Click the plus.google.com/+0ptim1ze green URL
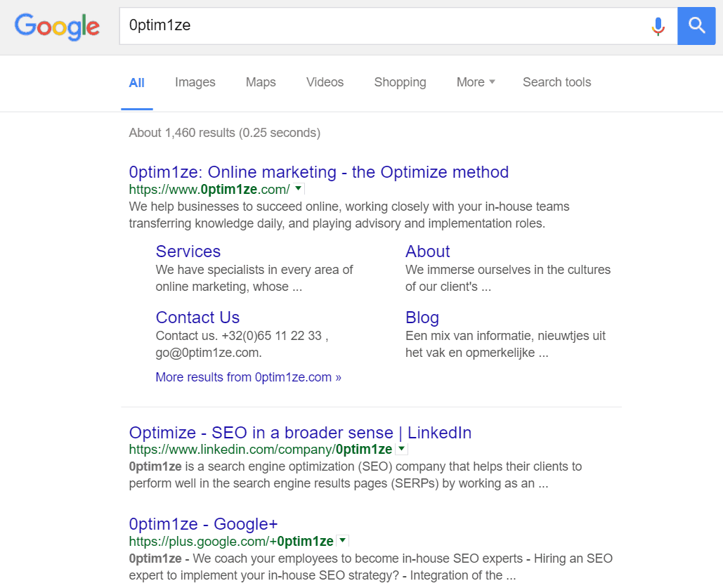Viewport: 723px width, 588px height. tap(231, 541)
